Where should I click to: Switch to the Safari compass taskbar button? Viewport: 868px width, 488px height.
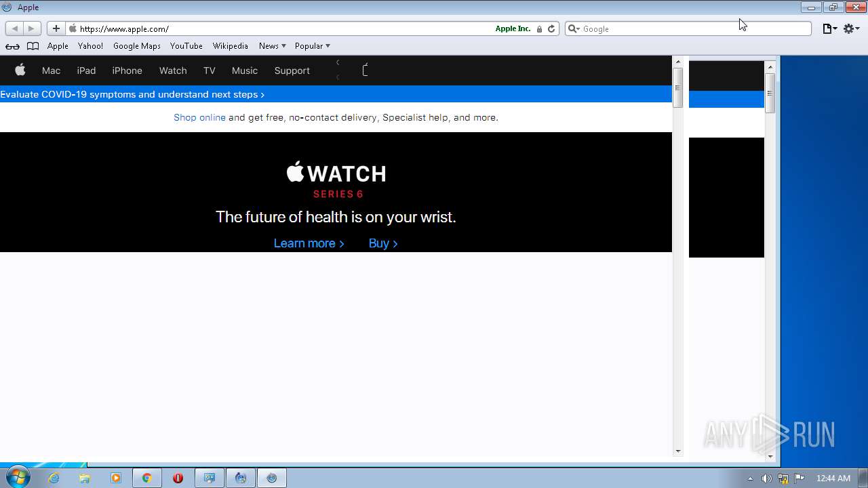[271, 478]
